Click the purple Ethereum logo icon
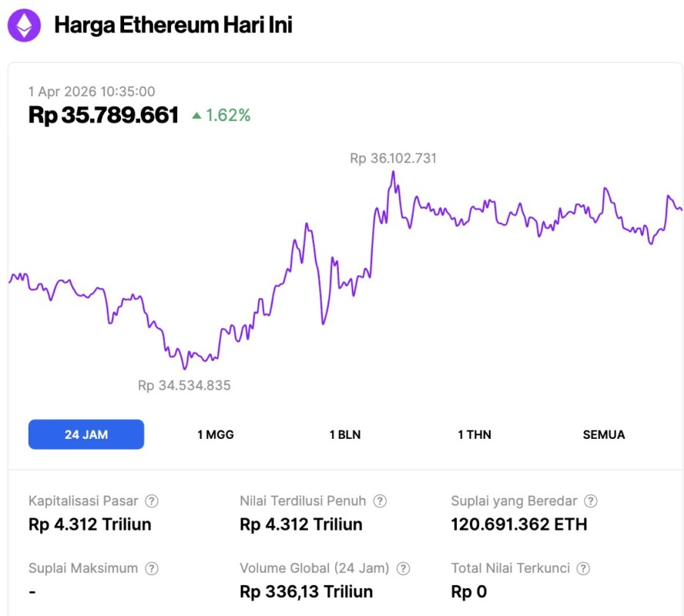The height and width of the screenshot is (616, 684). point(25,25)
